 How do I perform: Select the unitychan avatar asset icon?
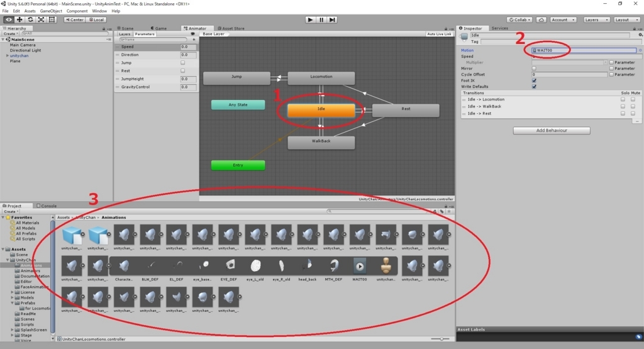pos(386,266)
